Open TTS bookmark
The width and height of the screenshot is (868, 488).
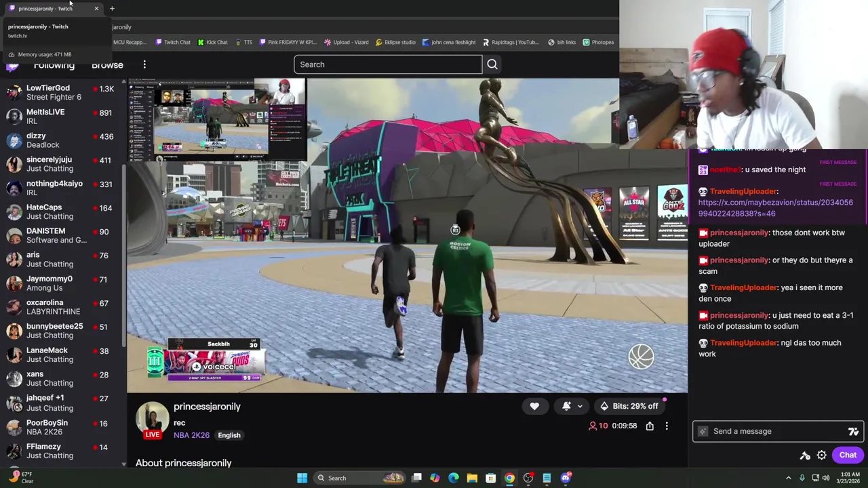pyautogui.click(x=243, y=42)
